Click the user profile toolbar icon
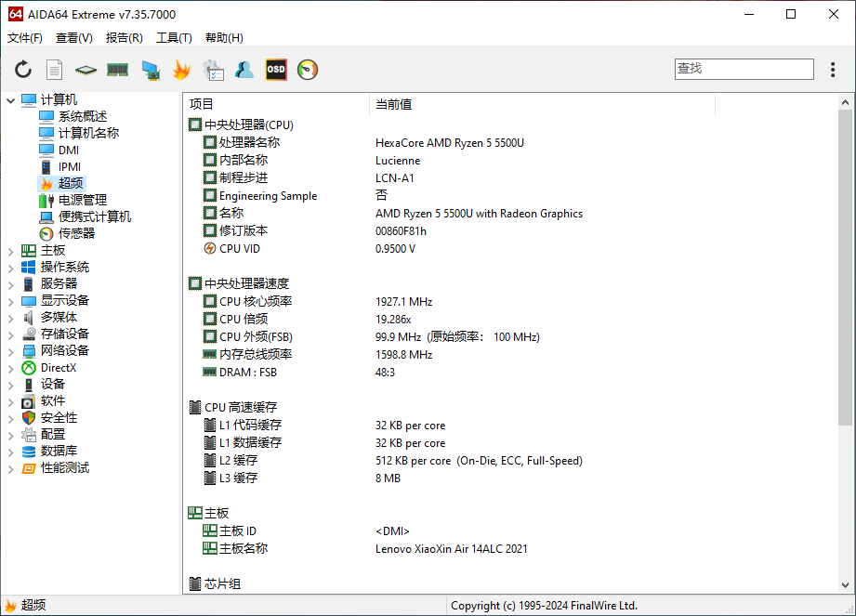This screenshot has width=856, height=616. [244, 70]
